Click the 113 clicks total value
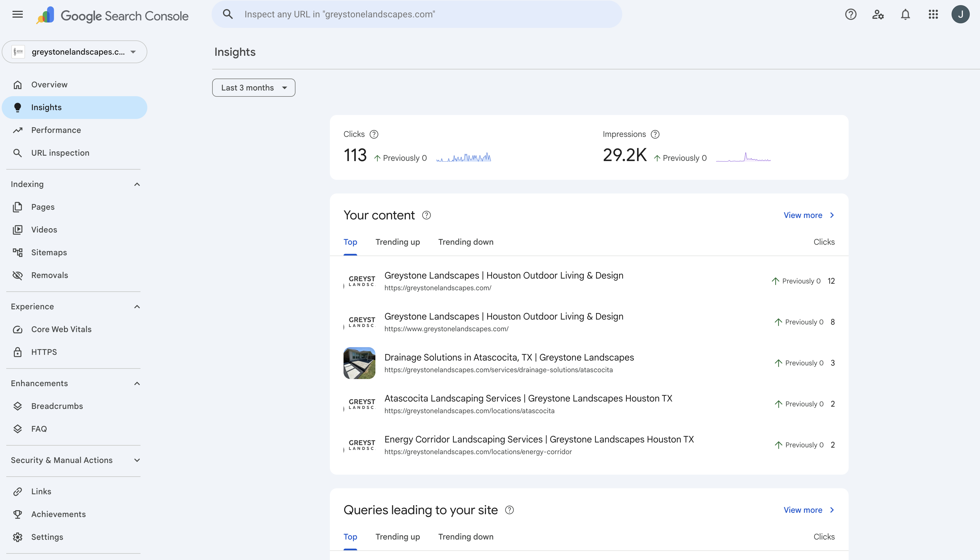Viewport: 980px width, 560px height. click(x=355, y=155)
